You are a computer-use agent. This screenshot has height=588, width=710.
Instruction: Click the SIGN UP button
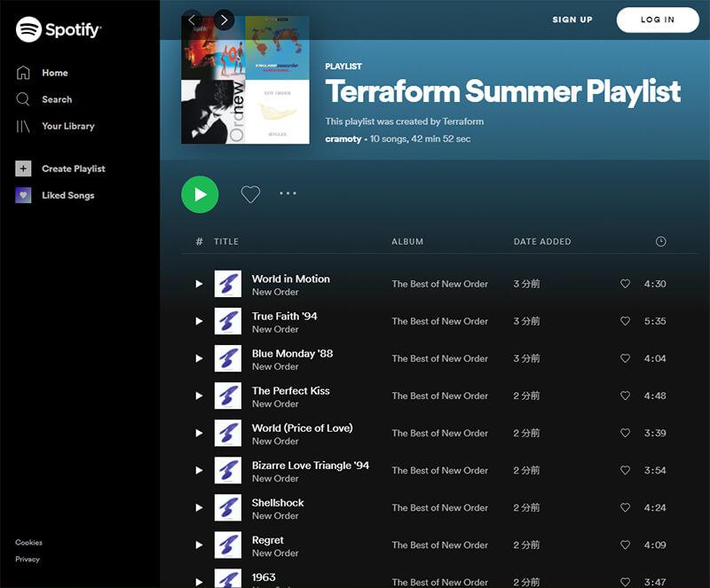[x=572, y=20]
